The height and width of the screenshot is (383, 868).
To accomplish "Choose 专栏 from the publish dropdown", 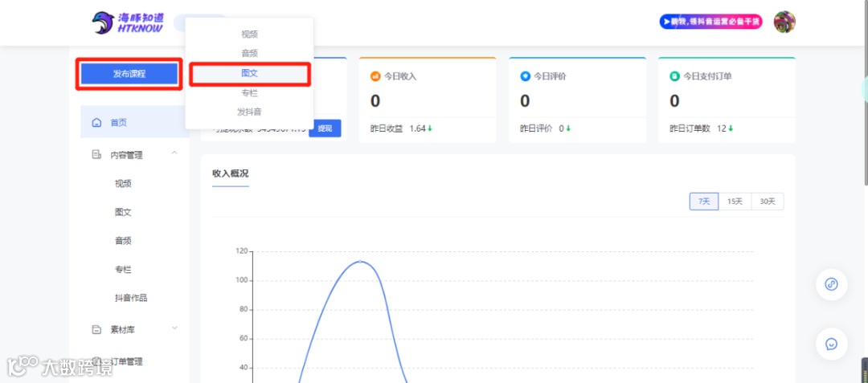I will click(x=250, y=92).
